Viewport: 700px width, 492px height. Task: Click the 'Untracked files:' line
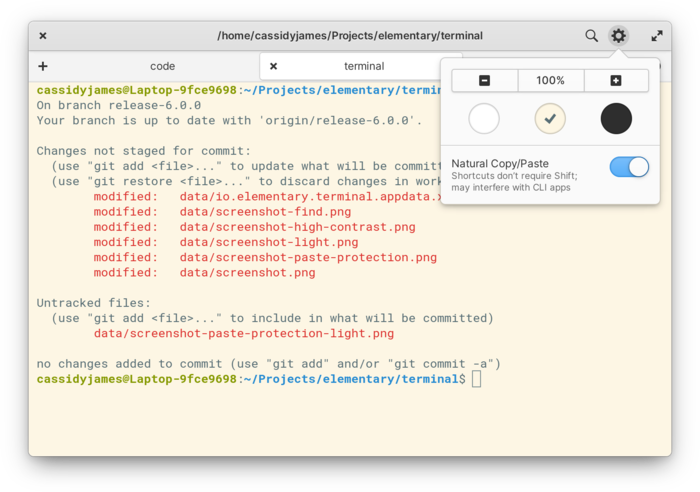tap(94, 303)
